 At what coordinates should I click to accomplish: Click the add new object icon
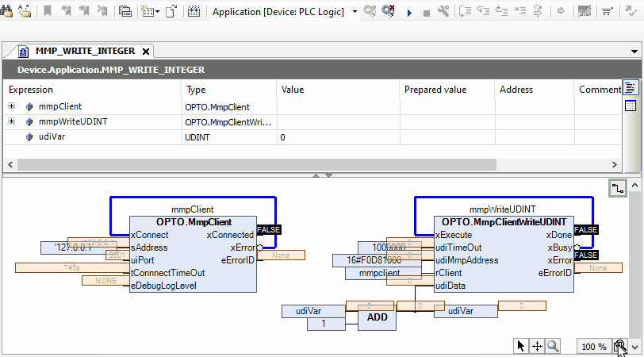(148, 11)
